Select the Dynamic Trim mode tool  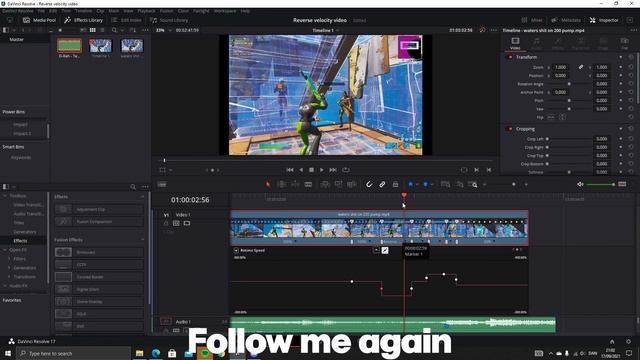(x=295, y=184)
